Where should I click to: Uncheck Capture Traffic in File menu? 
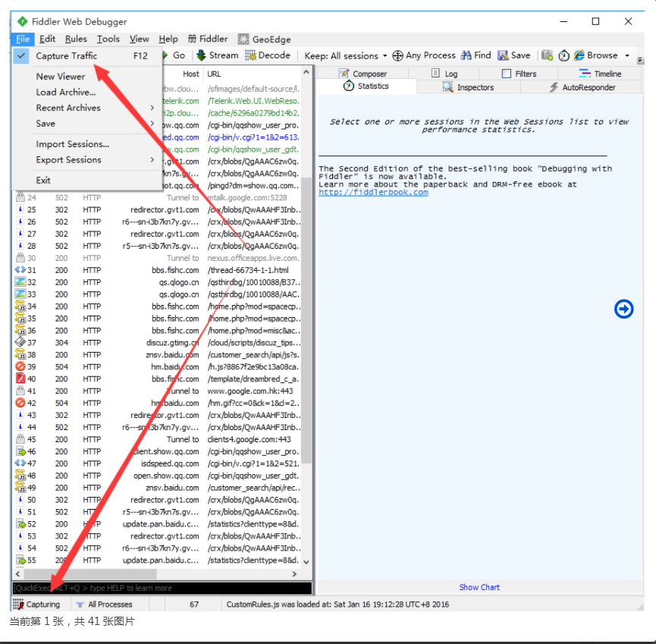tap(69, 55)
